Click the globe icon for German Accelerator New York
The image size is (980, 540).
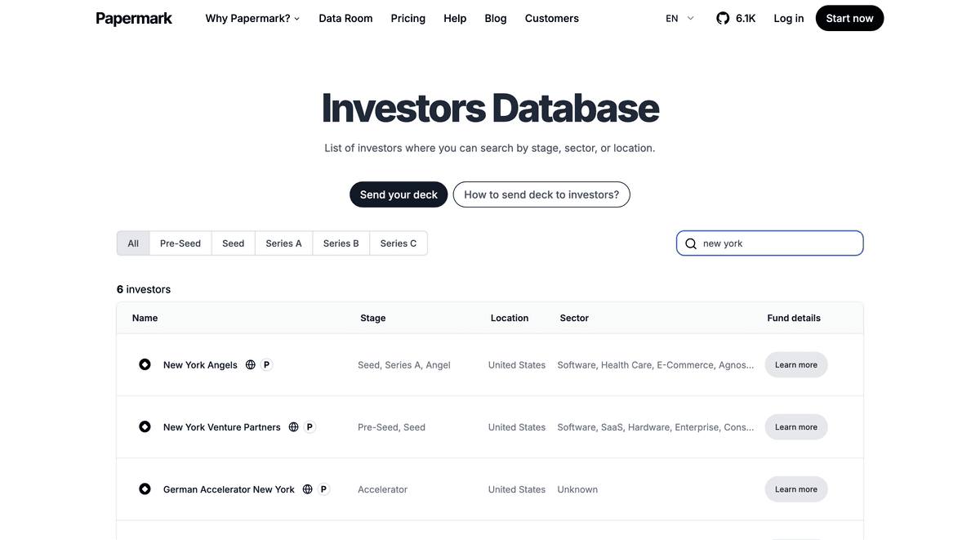click(306, 489)
